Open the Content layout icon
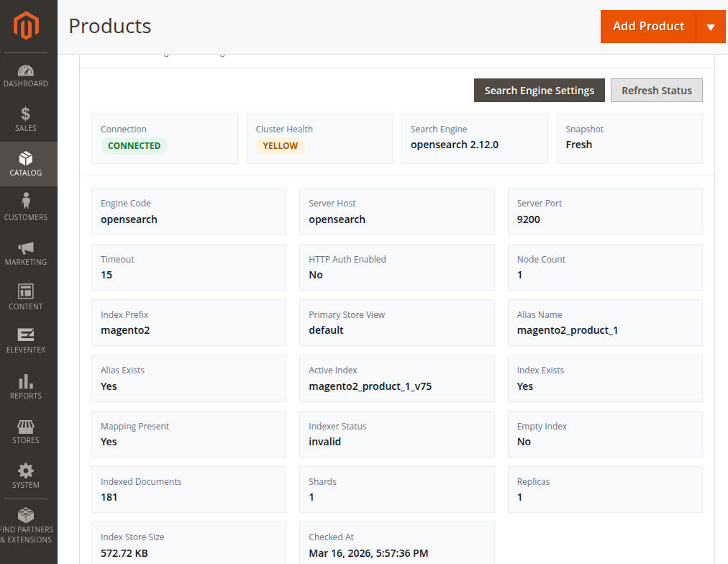The height and width of the screenshot is (564, 728). pyautogui.click(x=26, y=291)
